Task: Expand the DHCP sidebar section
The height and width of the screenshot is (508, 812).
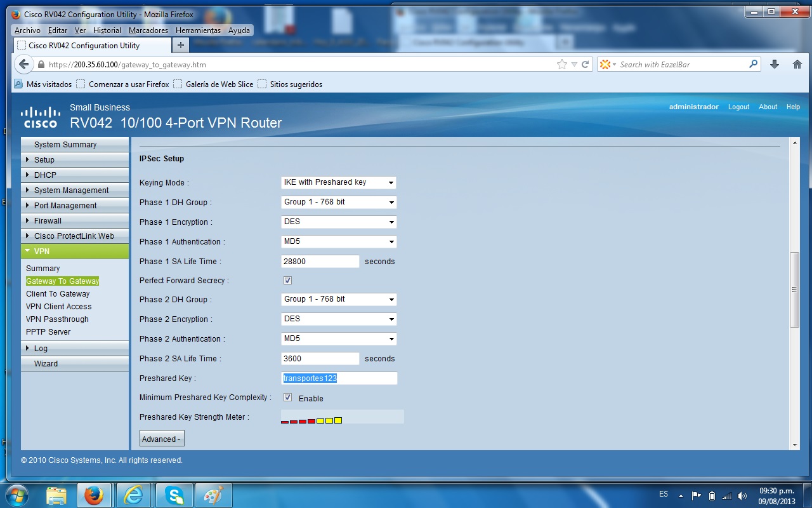Action: tap(75, 175)
